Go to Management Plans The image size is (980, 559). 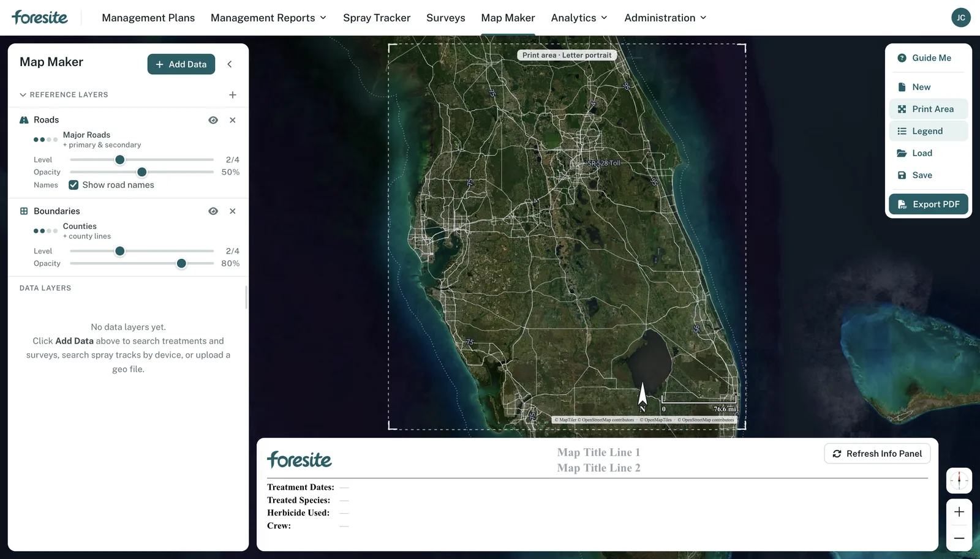pos(148,18)
